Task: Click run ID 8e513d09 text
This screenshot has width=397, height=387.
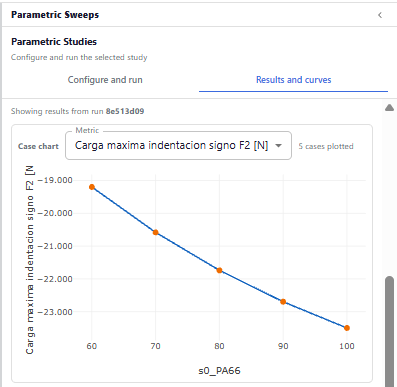Action: 125,111
